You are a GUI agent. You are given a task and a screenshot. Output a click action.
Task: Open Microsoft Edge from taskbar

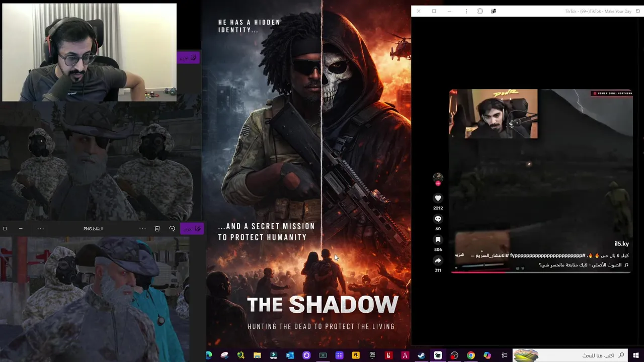[x=208, y=355]
